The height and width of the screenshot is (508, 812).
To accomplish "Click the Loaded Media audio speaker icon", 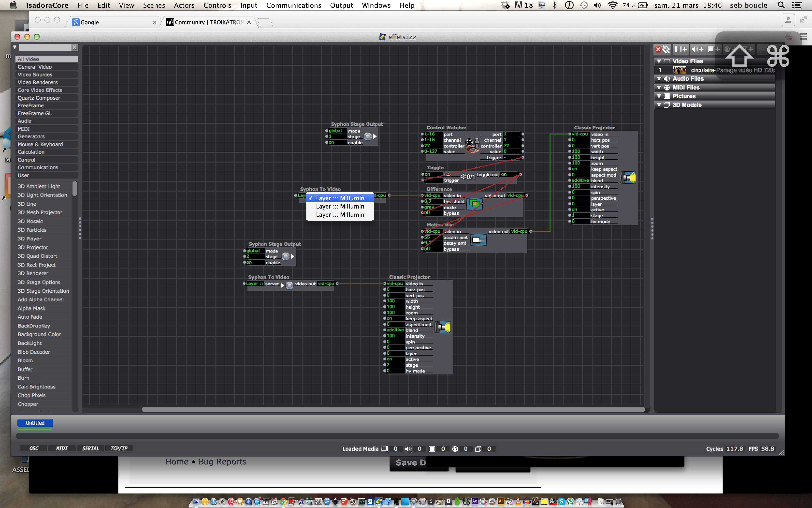I will pyautogui.click(x=408, y=449).
